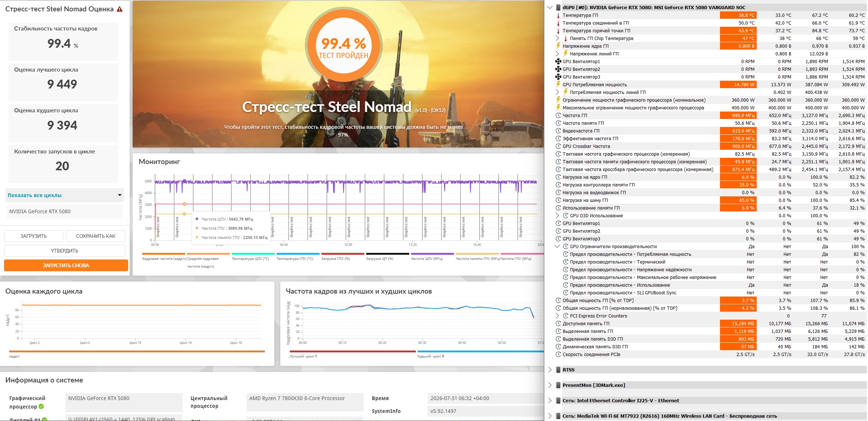Toggle the Частота ЦПУ (МГц) chart series
The width and height of the screenshot is (868, 421).
click(x=432, y=257)
